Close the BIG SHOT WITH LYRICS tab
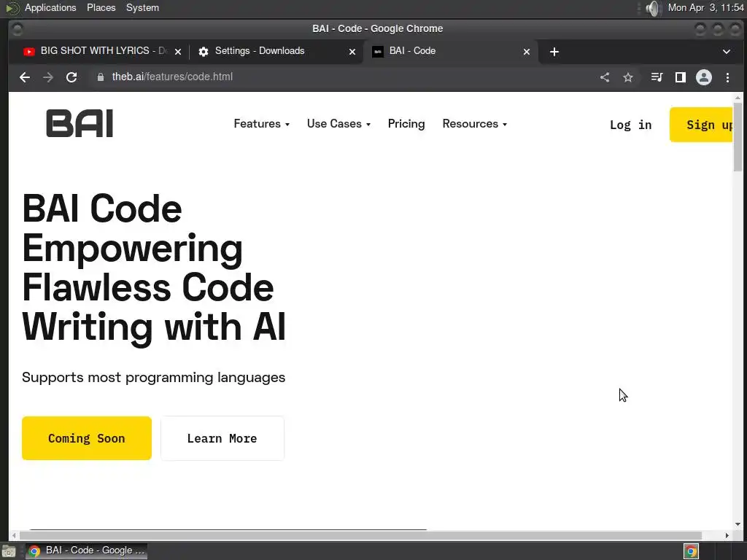Screen dimensions: 747x560 coord(178,52)
